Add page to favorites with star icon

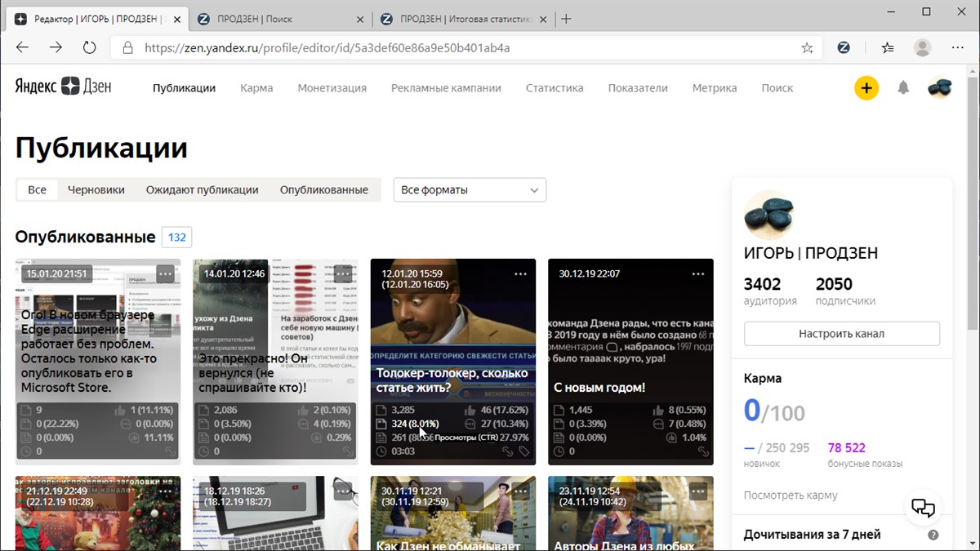point(807,48)
